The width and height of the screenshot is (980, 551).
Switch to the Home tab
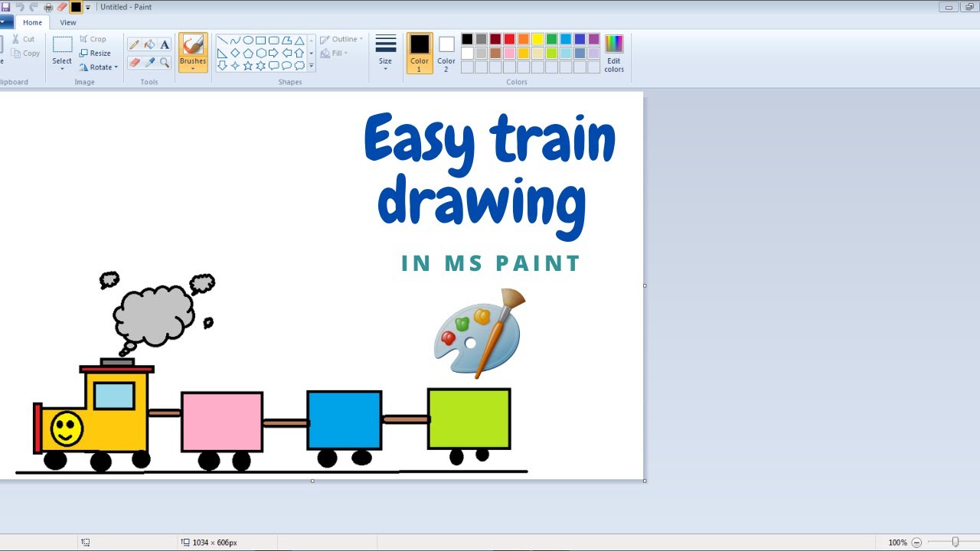point(32,22)
